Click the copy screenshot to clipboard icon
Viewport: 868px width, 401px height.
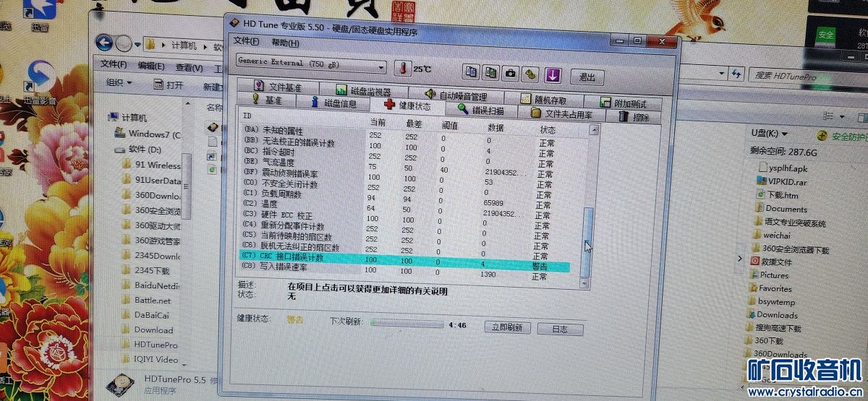491,72
